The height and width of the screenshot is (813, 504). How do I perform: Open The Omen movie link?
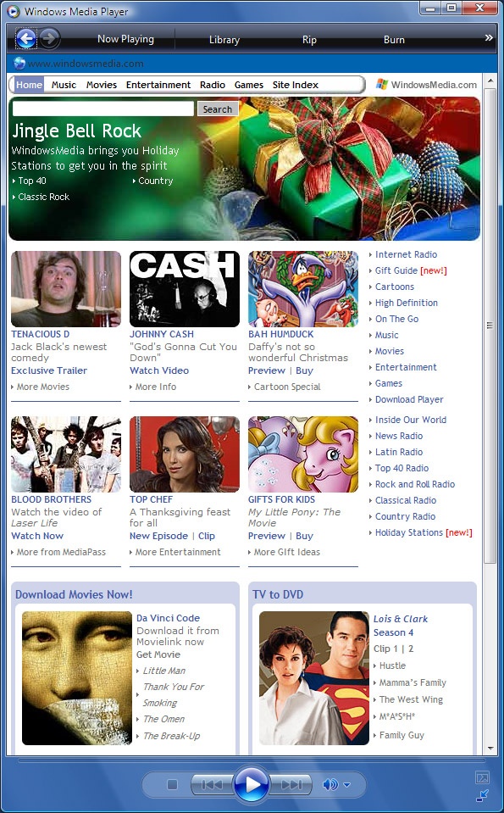click(163, 719)
